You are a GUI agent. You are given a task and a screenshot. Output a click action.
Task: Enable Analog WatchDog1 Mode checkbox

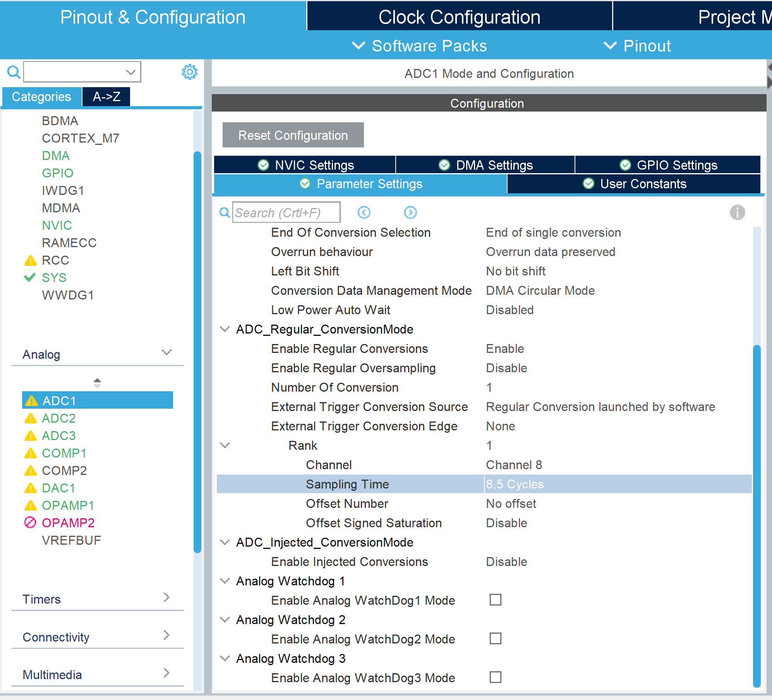click(x=495, y=600)
